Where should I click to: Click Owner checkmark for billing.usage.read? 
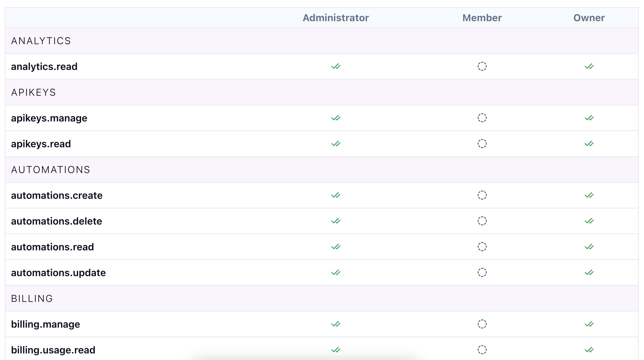(589, 350)
